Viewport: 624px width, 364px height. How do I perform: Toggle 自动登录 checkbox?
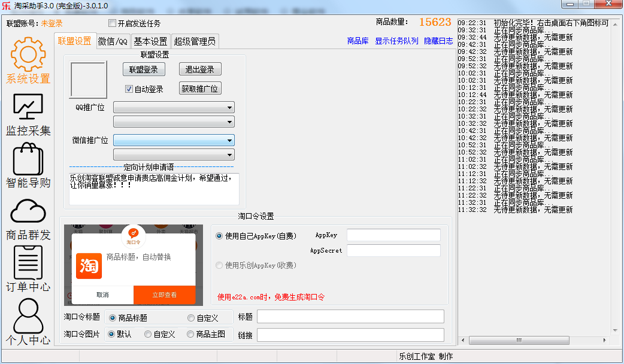coord(129,89)
